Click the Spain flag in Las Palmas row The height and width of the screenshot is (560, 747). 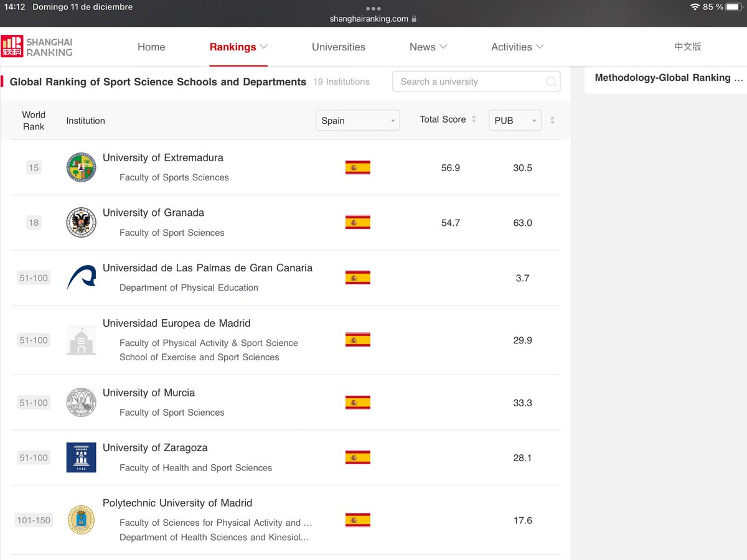[x=357, y=278]
